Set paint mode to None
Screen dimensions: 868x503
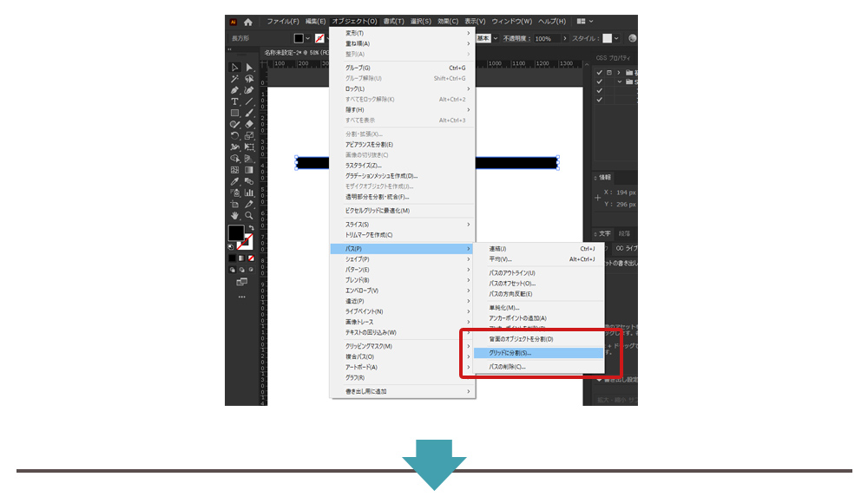(x=251, y=258)
